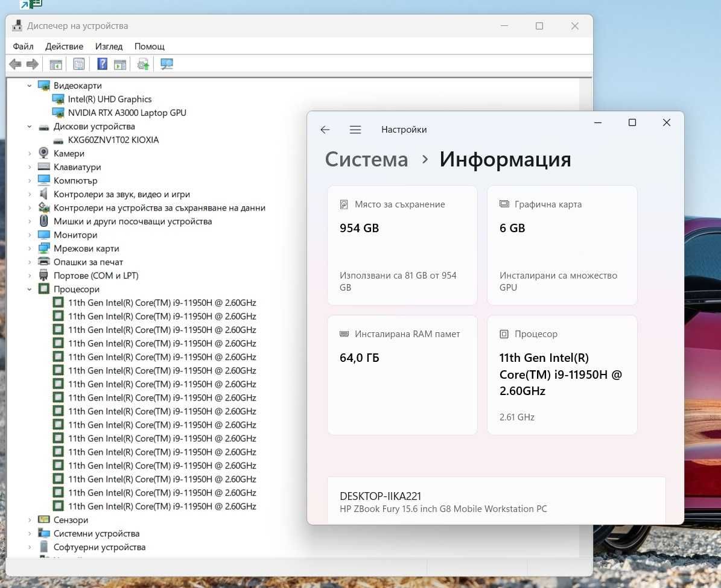Select Мишки и други посочващи устройства
721x588 pixels.
[x=132, y=221]
